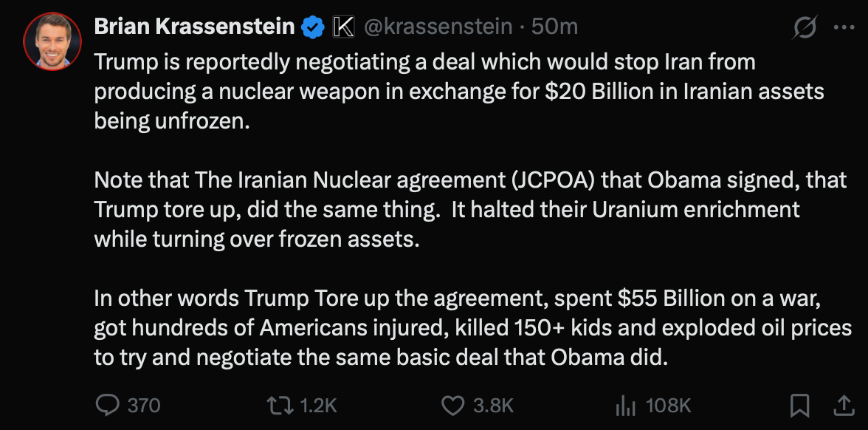The width and height of the screenshot is (868, 430).
Task: Open Brian Krassenstein's profile picture
Action: pos(48,41)
